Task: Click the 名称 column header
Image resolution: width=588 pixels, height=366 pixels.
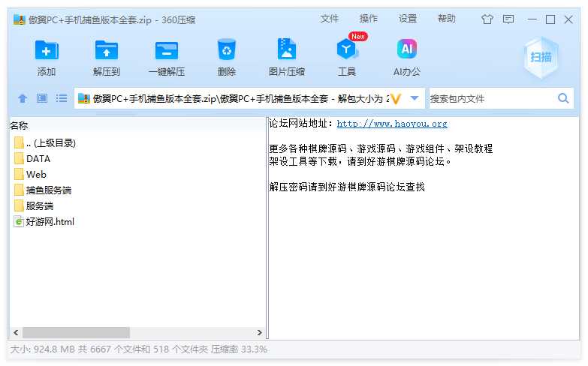Action: click(x=19, y=125)
